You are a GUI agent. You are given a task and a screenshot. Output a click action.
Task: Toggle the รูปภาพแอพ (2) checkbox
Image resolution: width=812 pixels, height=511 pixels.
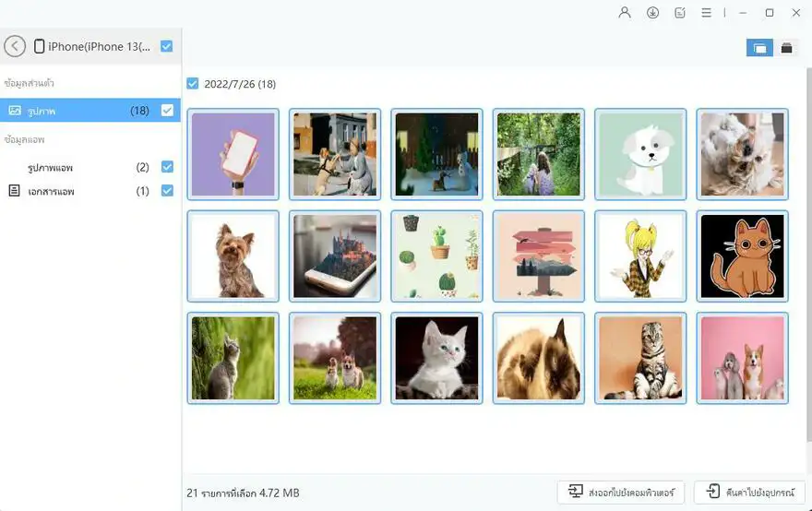pos(167,167)
